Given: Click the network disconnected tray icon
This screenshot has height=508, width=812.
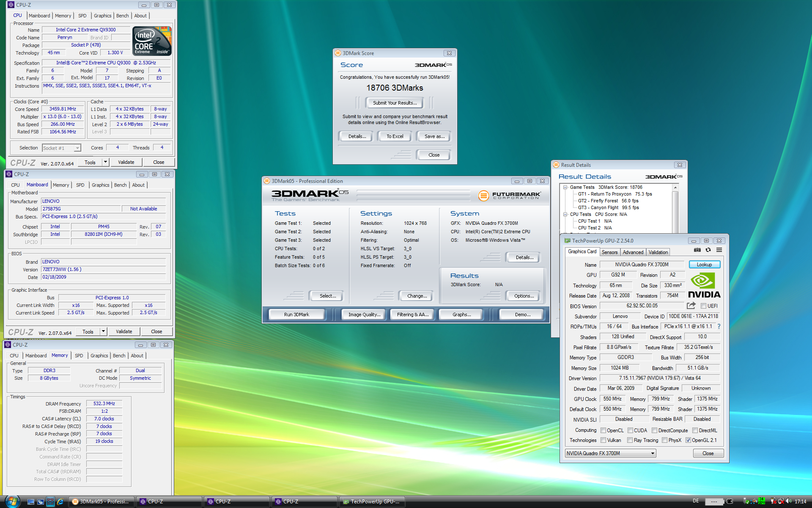Looking at the screenshot, I should coord(781,501).
